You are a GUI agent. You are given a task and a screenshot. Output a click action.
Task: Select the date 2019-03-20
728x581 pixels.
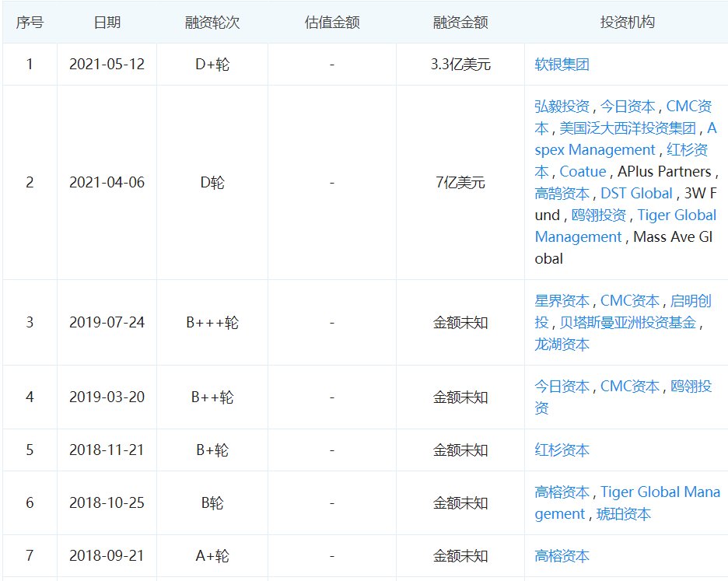107,397
